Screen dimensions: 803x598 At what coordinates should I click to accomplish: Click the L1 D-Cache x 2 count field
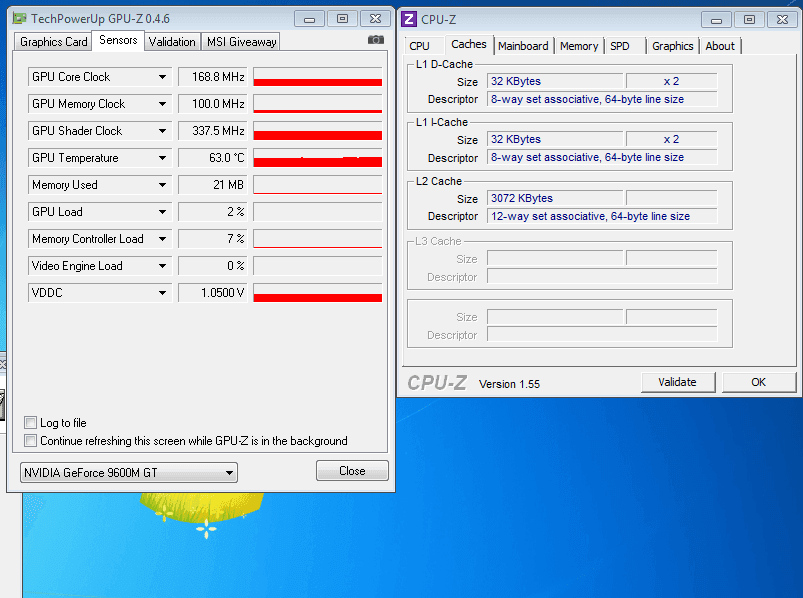tap(671, 81)
